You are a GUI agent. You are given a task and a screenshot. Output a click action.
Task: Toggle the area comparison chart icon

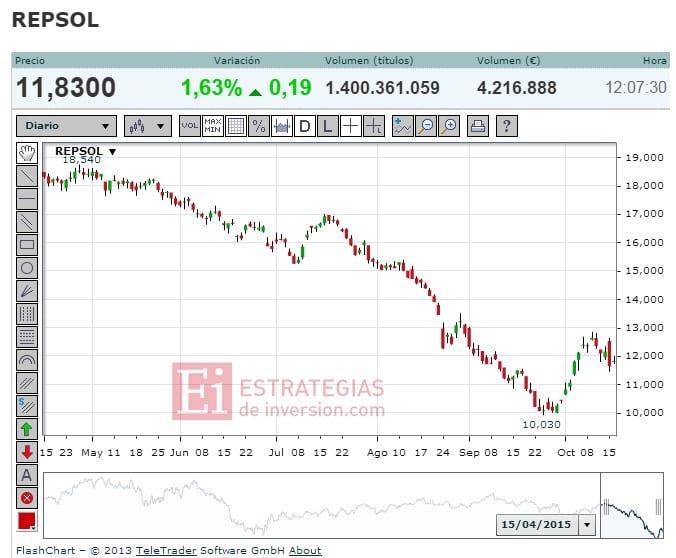(x=282, y=126)
